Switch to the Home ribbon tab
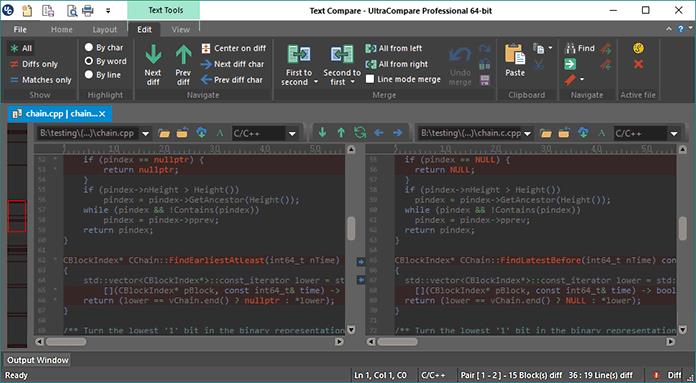The height and width of the screenshot is (383, 696). point(61,30)
